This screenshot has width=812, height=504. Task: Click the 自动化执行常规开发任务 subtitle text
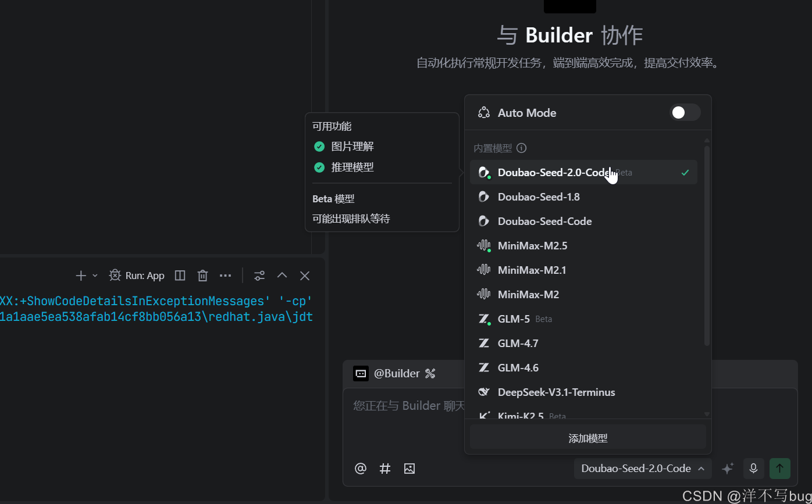(x=568, y=63)
